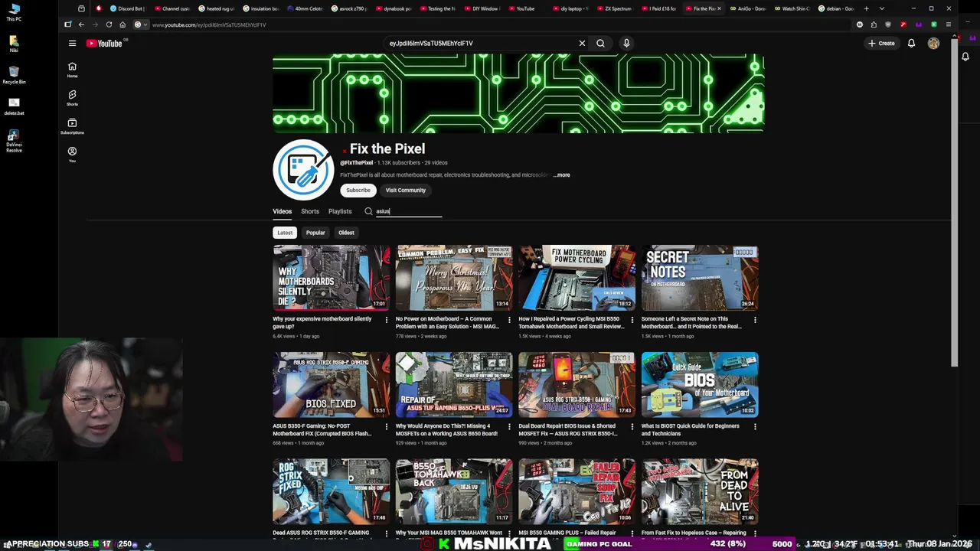This screenshot has width=980, height=551.
Task: Go to the YouTube logo home link
Action: pos(104,44)
